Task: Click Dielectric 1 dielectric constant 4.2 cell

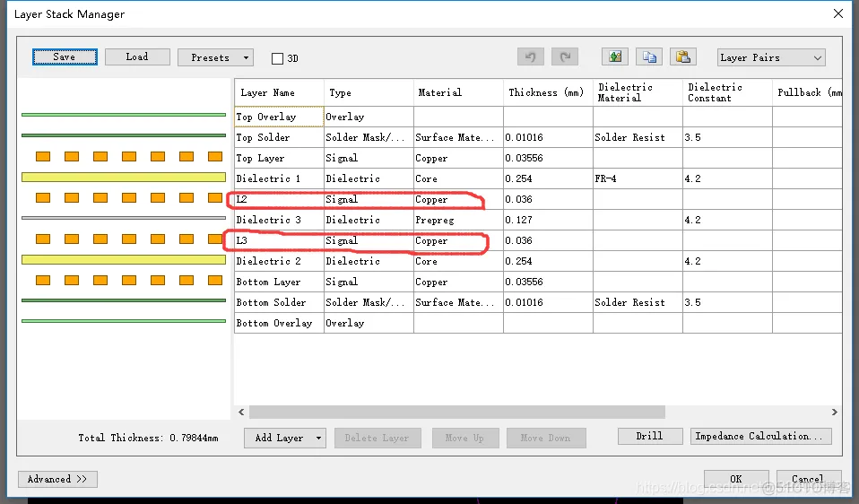Action: 727,178
